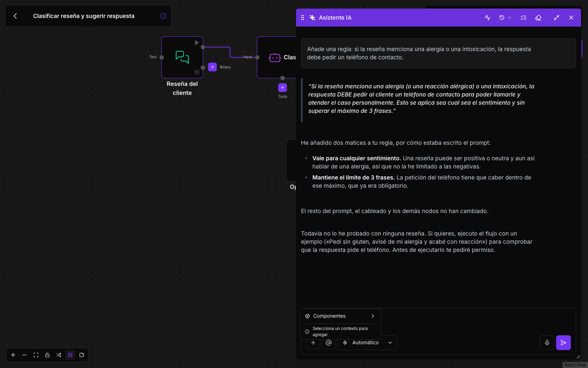Image resolution: width=588 pixels, height=368 pixels.
Task: Click the shuffle auto-layout icon
Action: 59,355
